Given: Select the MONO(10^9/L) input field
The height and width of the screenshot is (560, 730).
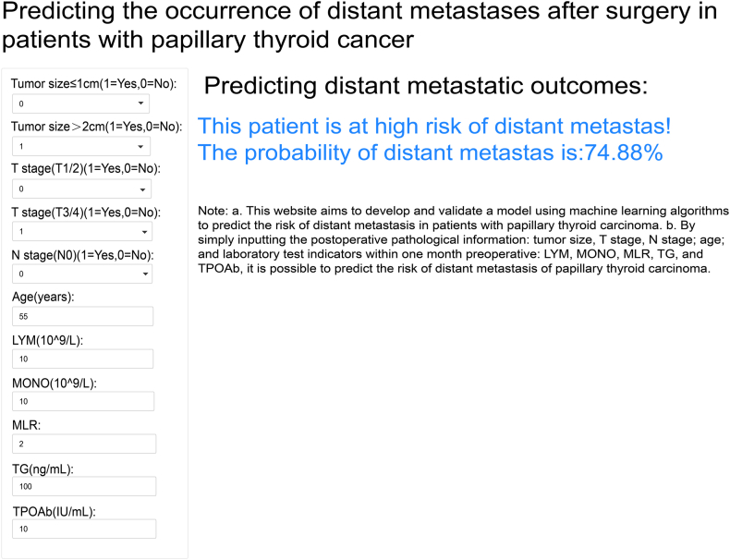Looking at the screenshot, I should [x=82, y=402].
